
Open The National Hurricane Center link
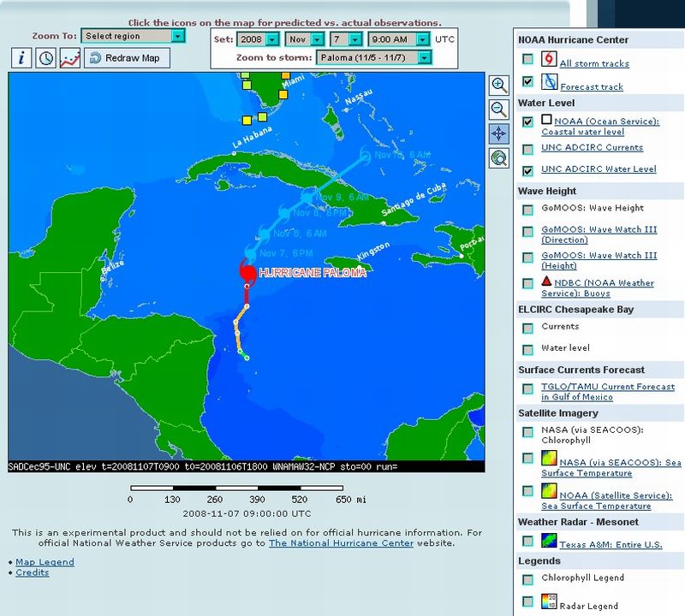(x=341, y=542)
